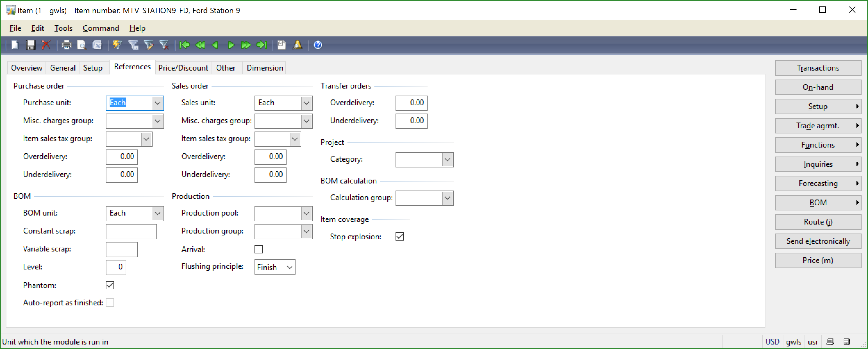Open the Tools menu
Image resolution: width=868 pixels, height=349 pixels.
tap(63, 28)
